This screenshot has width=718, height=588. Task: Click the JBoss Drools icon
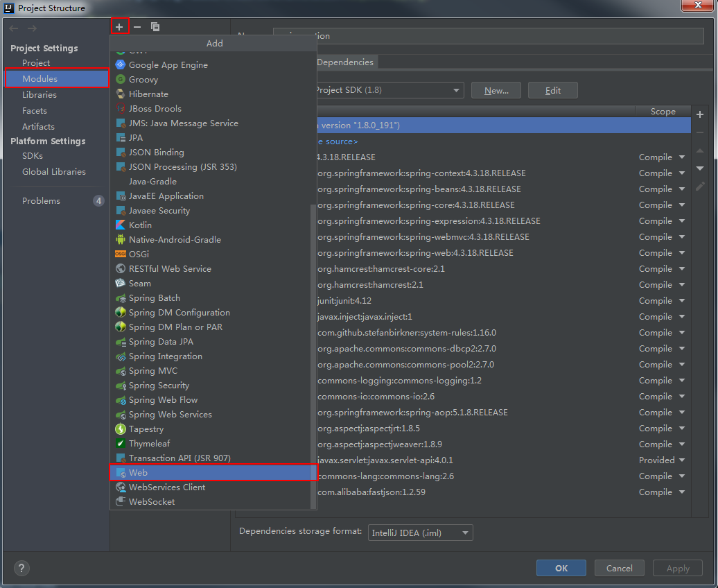(121, 109)
